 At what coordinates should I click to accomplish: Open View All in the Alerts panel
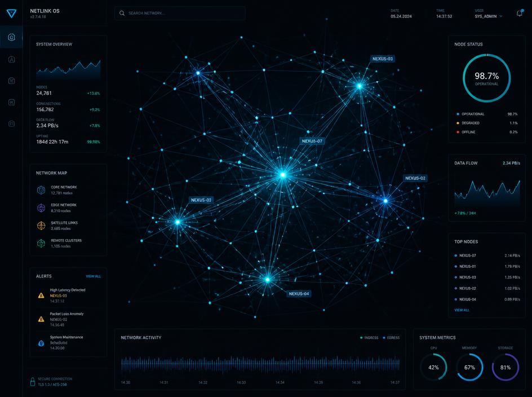point(94,276)
